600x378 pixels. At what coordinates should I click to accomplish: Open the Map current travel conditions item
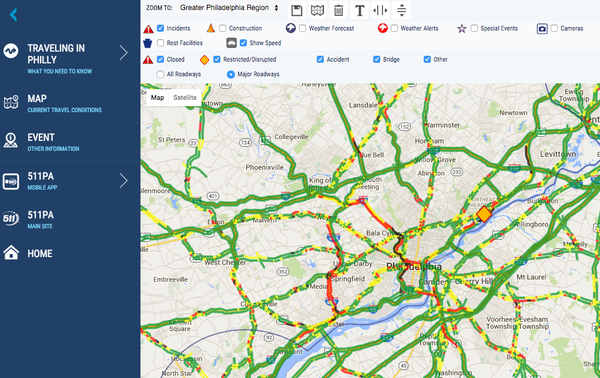tap(70, 103)
